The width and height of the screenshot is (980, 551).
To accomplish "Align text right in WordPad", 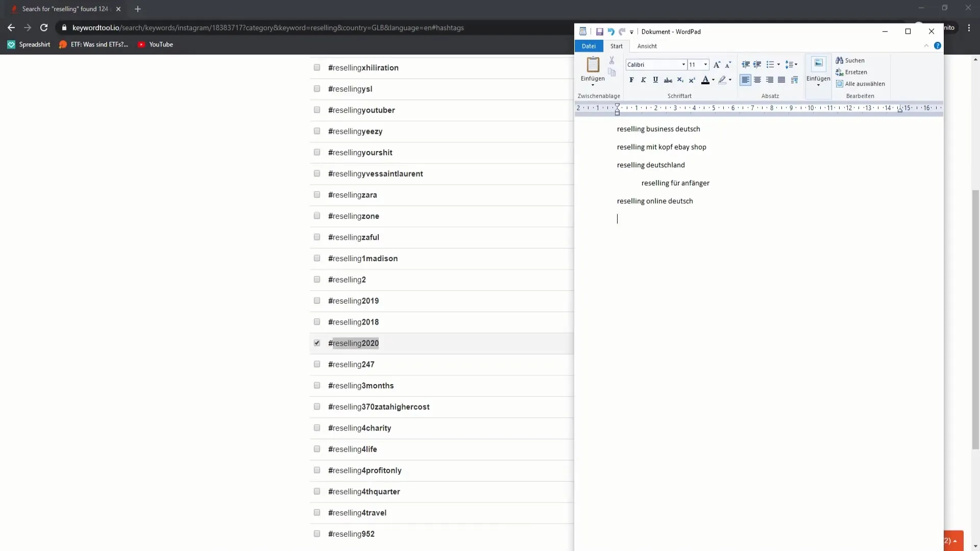I will 769,80.
